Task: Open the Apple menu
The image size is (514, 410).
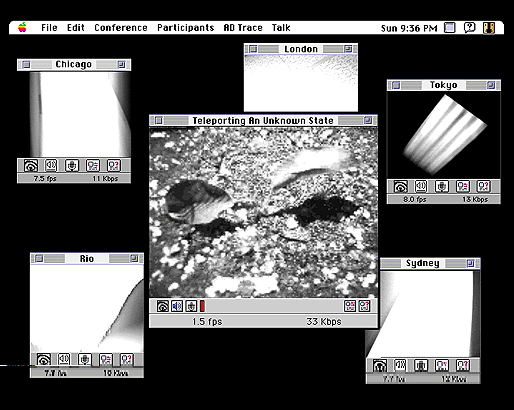Action: click(22, 27)
